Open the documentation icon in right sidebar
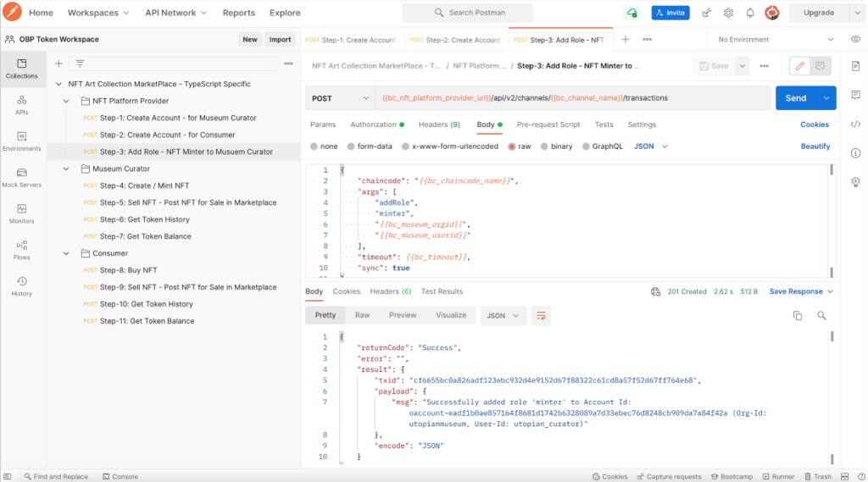Viewport: 868px width, 482px height. [855, 66]
